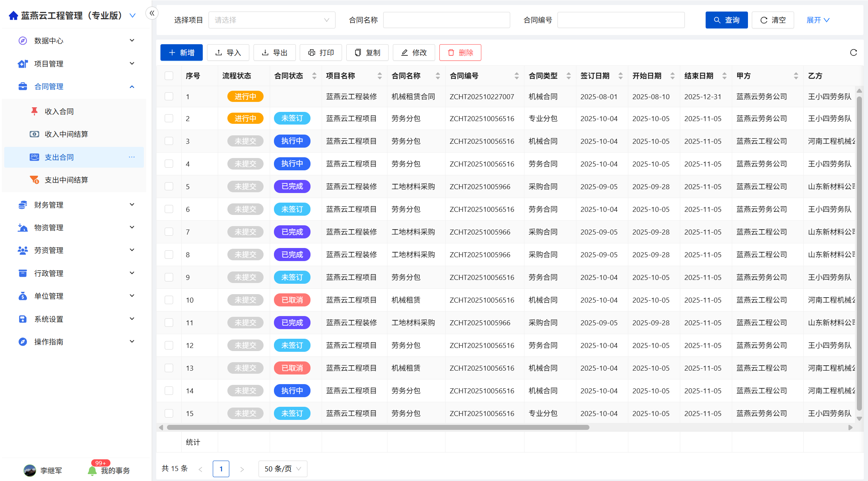Open the 支出中间结算 menu item
868x481 pixels.
point(66,180)
